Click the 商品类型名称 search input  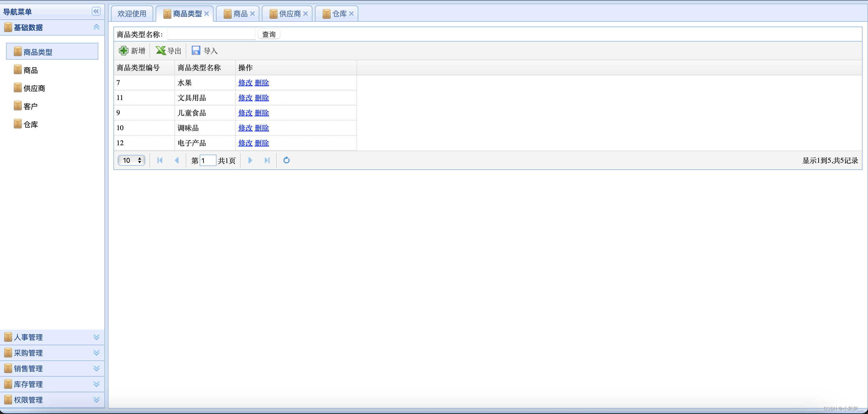point(211,34)
